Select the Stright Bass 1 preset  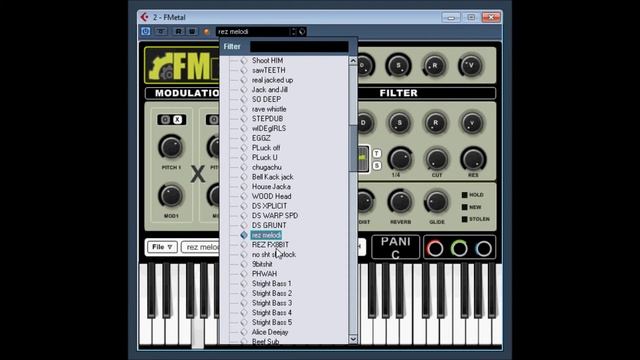coord(272,284)
